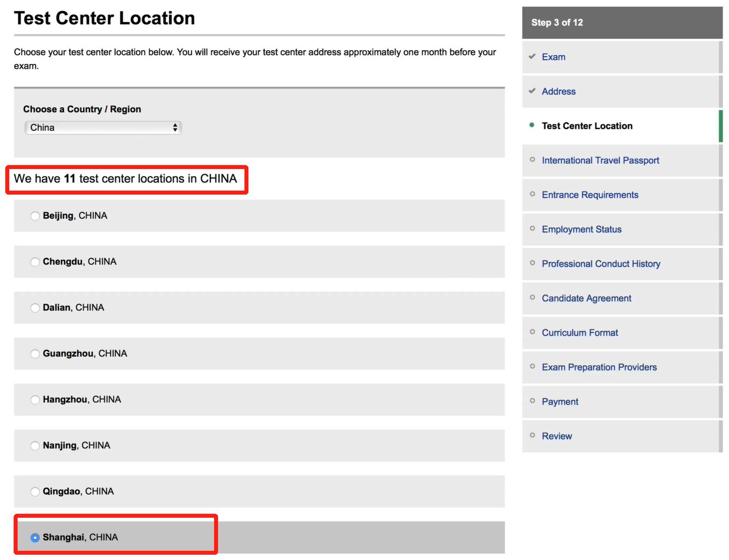Image resolution: width=729 pixels, height=560 pixels.
Task: Click the circle icon beside Review
Action: (532, 435)
